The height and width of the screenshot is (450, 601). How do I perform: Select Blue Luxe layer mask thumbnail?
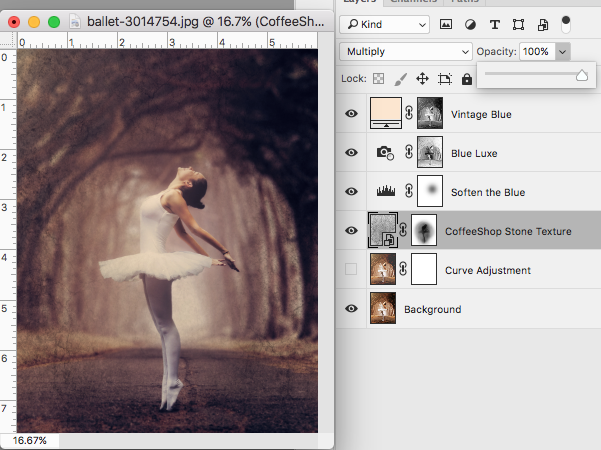430,152
